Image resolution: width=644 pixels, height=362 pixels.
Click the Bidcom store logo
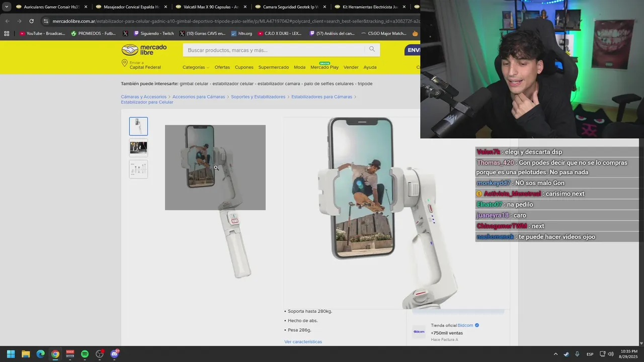(419, 332)
